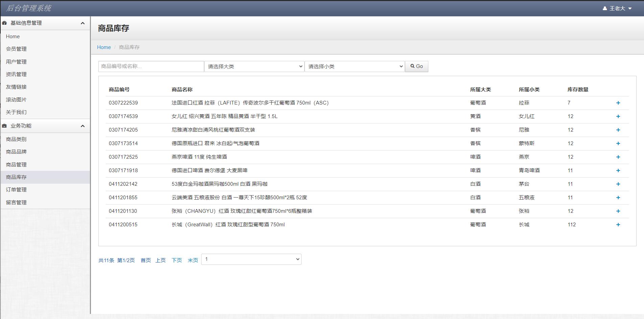The height and width of the screenshot is (319, 644).
Task: Click the plus icon on the LAFITE red wine row
Action: tap(618, 103)
